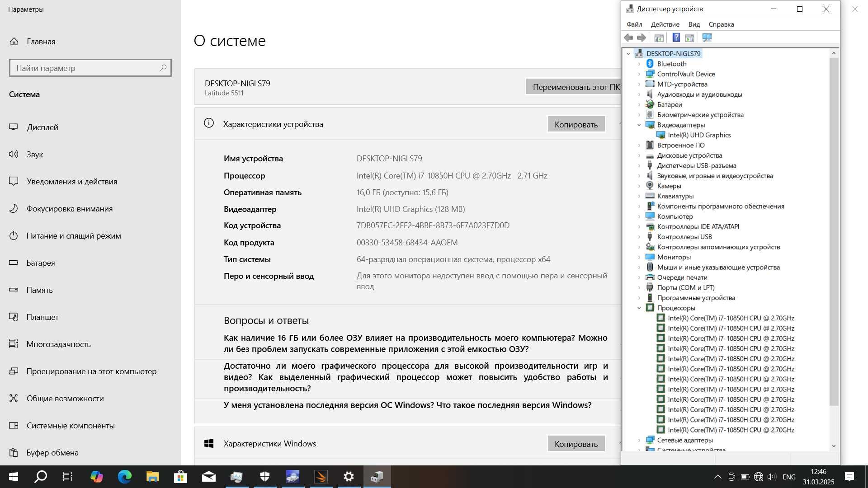Open File Explorer from the taskbar

[152, 477]
